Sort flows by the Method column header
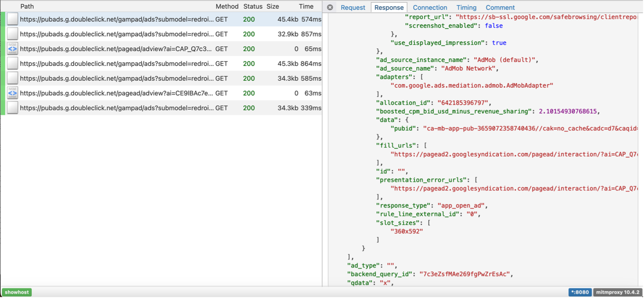This screenshot has height=299, width=644. pyautogui.click(x=227, y=7)
